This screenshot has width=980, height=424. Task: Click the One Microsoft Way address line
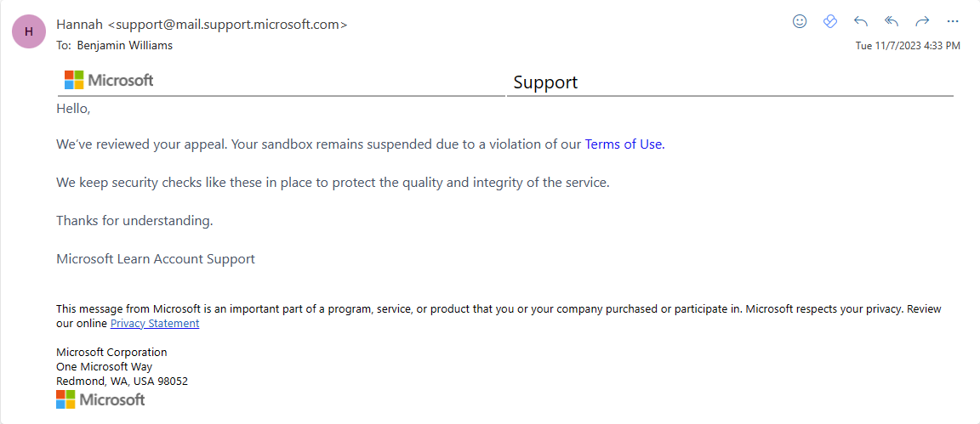(x=105, y=366)
